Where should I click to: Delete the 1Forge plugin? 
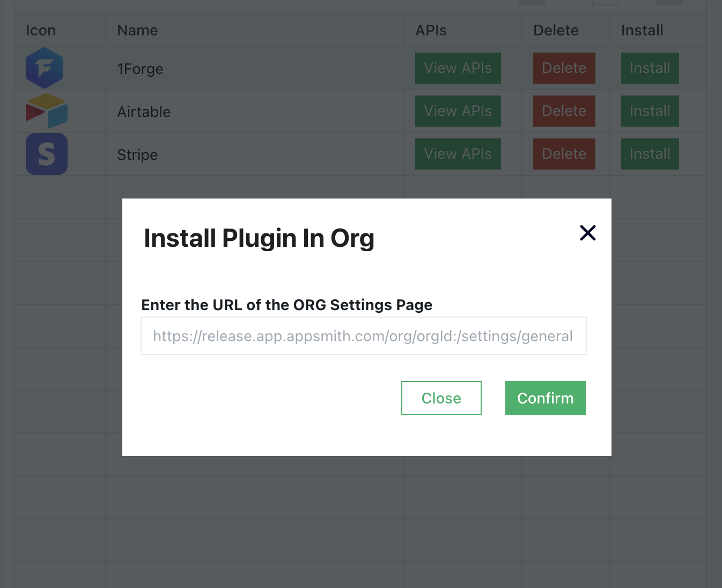564,68
